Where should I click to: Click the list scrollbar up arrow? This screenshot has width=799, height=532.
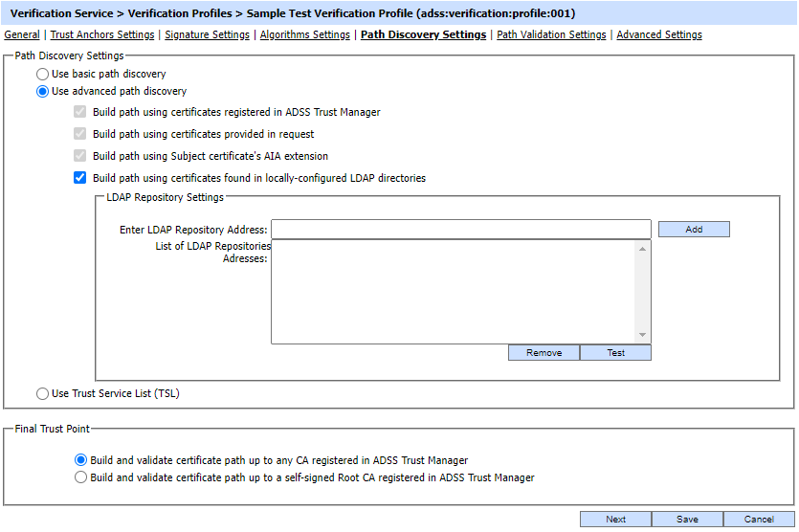coord(643,249)
